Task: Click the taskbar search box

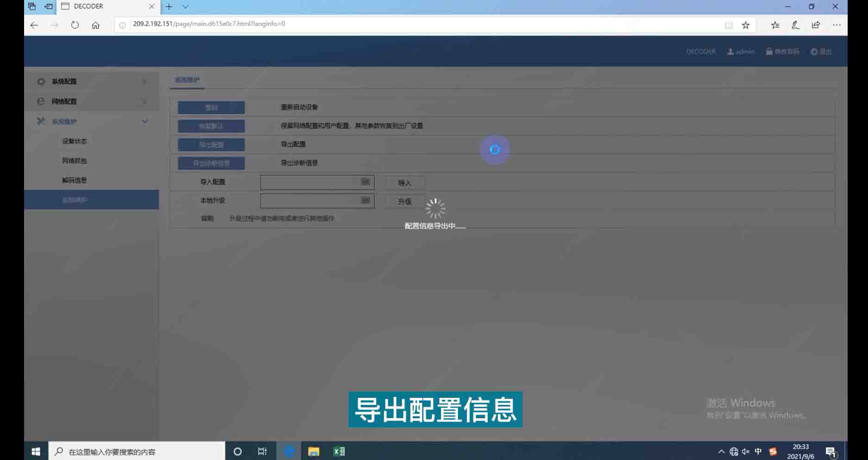Action: click(x=137, y=451)
